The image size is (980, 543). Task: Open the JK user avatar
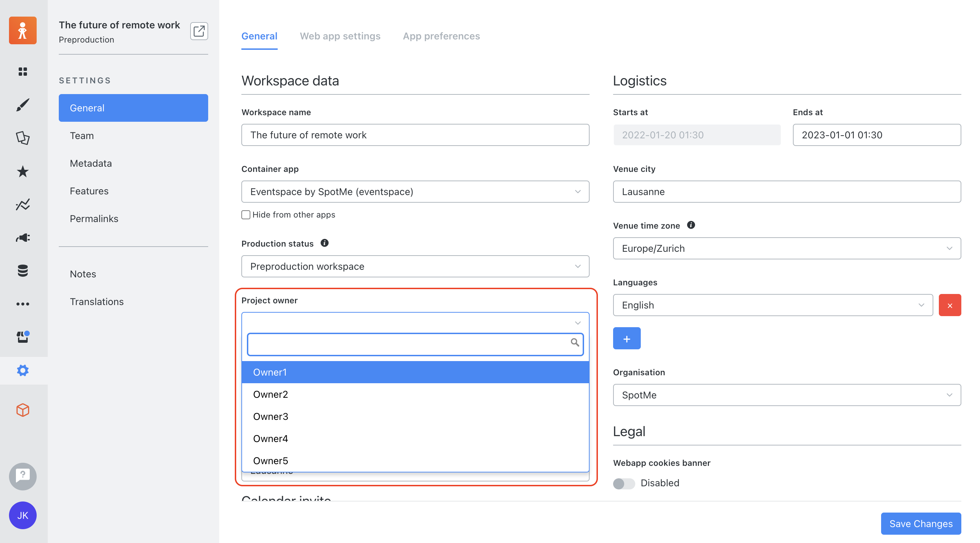click(x=23, y=515)
